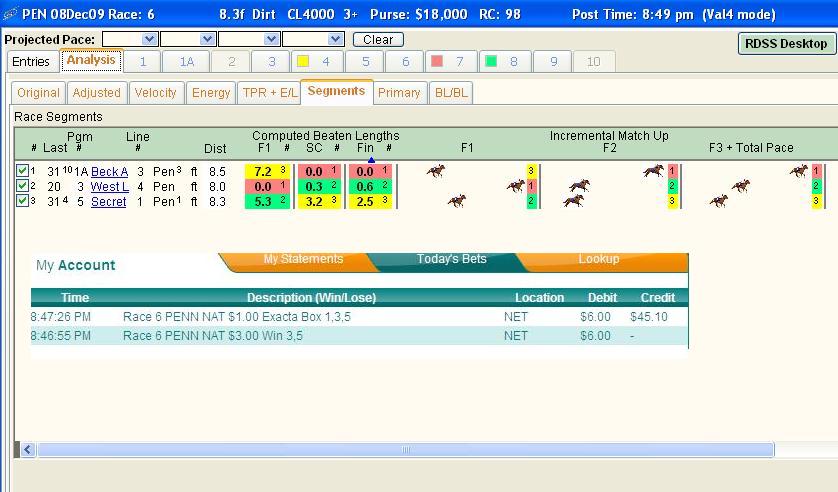The height and width of the screenshot is (492, 838).
Task: Open horse tab 2
Action: (x=231, y=61)
